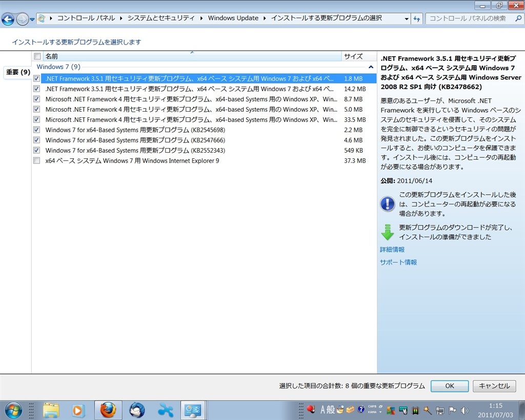Uncheck the KB2552343 update checkbox
The height and width of the screenshot is (420, 525).
pos(37,151)
